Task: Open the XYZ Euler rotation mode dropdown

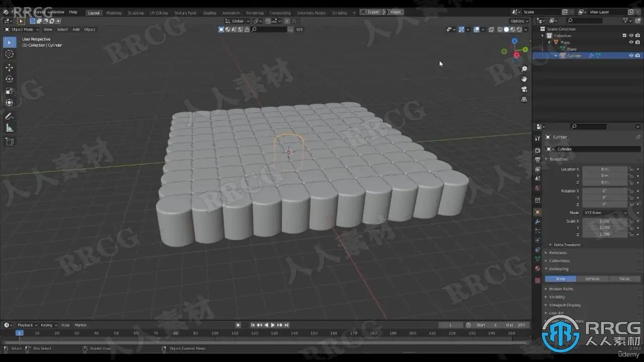Action: click(605, 213)
